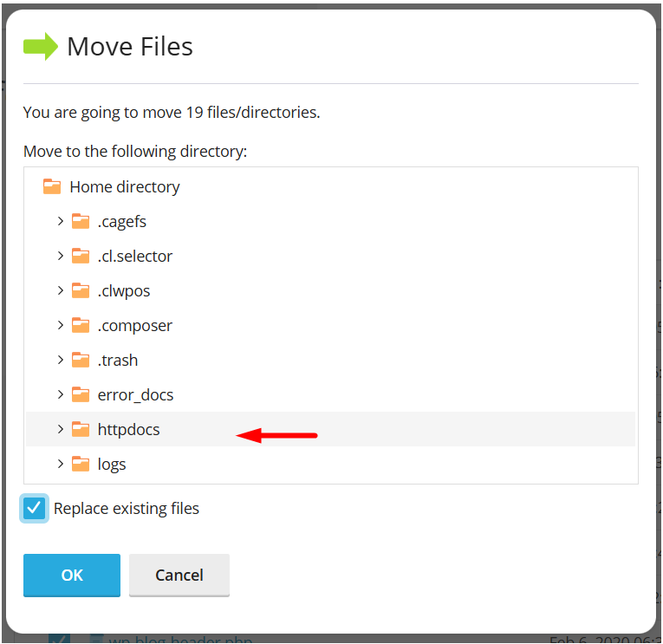Viewport: 663px width, 644px height.
Task: Click the .trash folder icon
Action: point(81,360)
